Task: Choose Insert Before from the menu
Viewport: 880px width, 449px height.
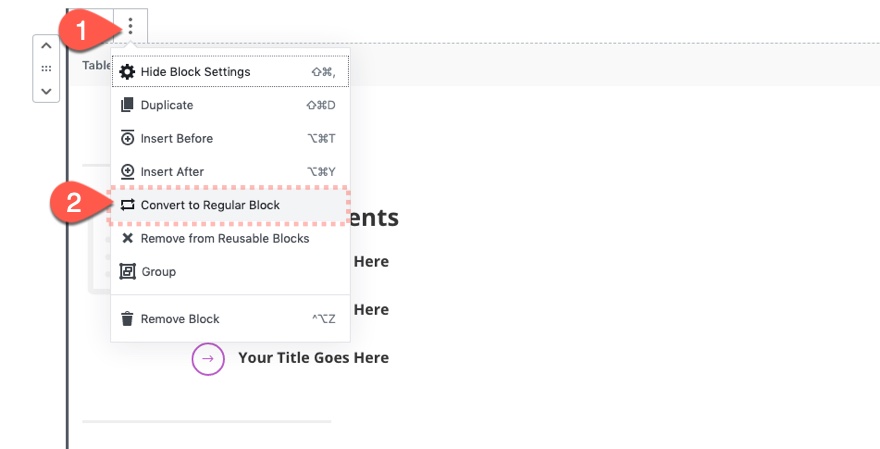Action: (x=230, y=138)
